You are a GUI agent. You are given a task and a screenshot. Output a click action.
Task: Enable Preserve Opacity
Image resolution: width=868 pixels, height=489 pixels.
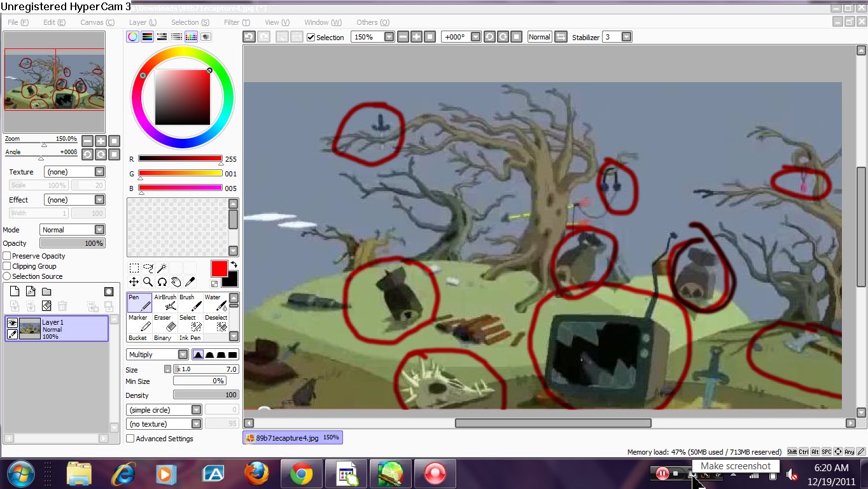[7, 256]
